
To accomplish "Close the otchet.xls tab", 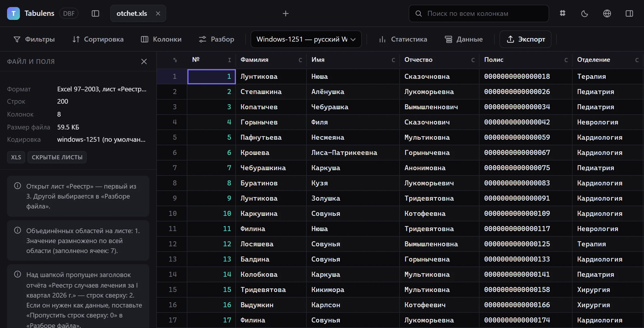I will [158, 13].
